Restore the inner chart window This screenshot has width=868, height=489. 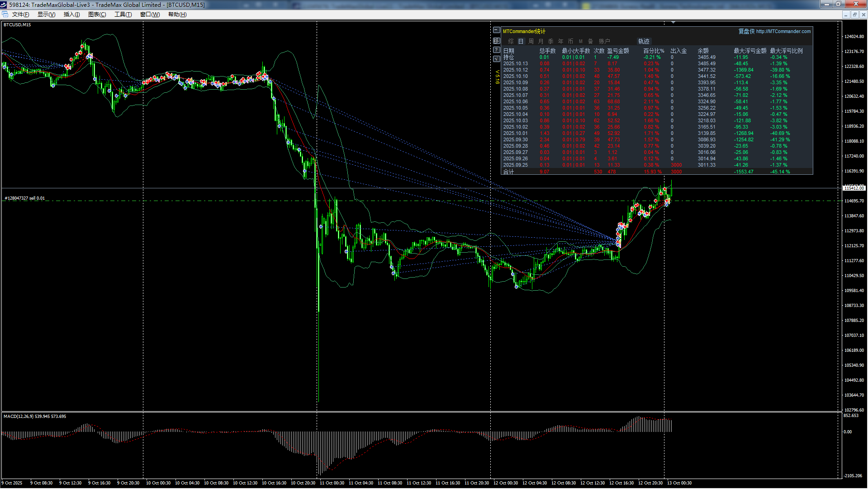(x=854, y=14)
